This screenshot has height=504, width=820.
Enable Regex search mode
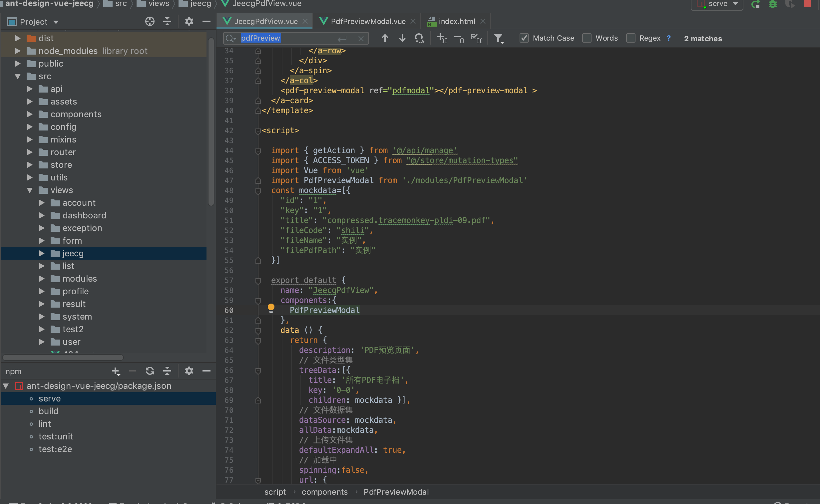click(630, 38)
